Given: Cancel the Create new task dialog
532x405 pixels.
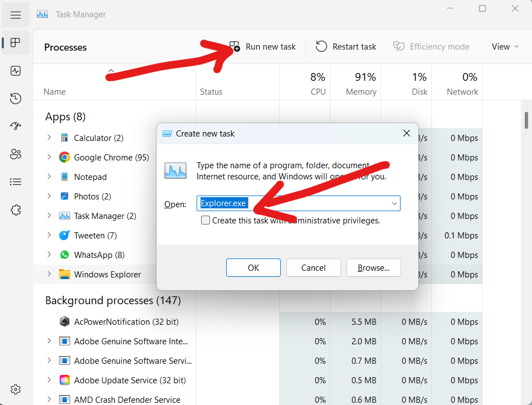Looking at the screenshot, I should click(x=314, y=267).
